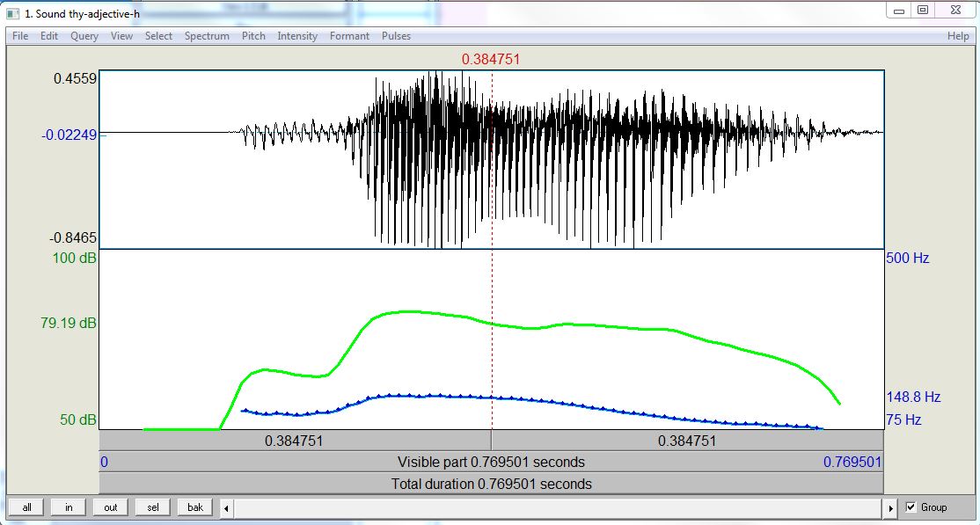980x525 pixels.
Task: Open the Pulses menu
Action: pyautogui.click(x=396, y=36)
